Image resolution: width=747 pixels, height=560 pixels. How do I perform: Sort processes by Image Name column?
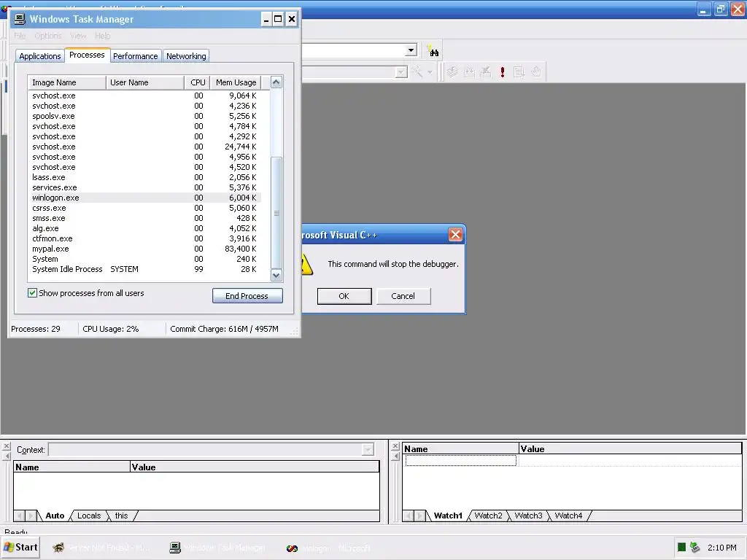(66, 82)
